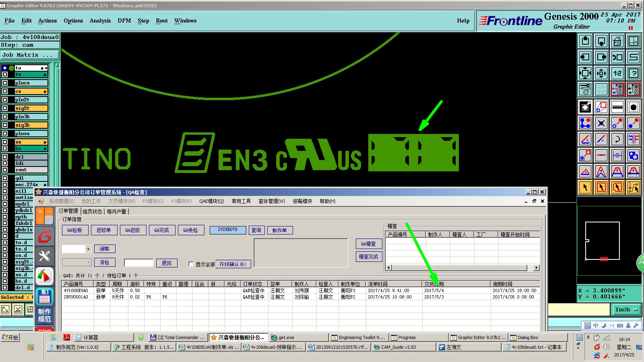644x362 pixels.
Task: Select the rotate arrow tool icon
Action: point(617,139)
